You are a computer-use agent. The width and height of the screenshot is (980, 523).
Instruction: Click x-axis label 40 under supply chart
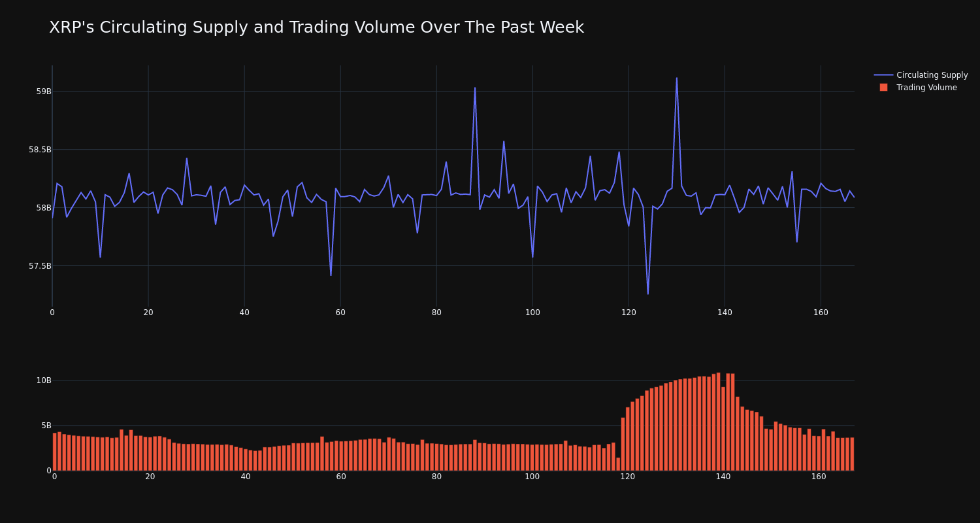(244, 312)
